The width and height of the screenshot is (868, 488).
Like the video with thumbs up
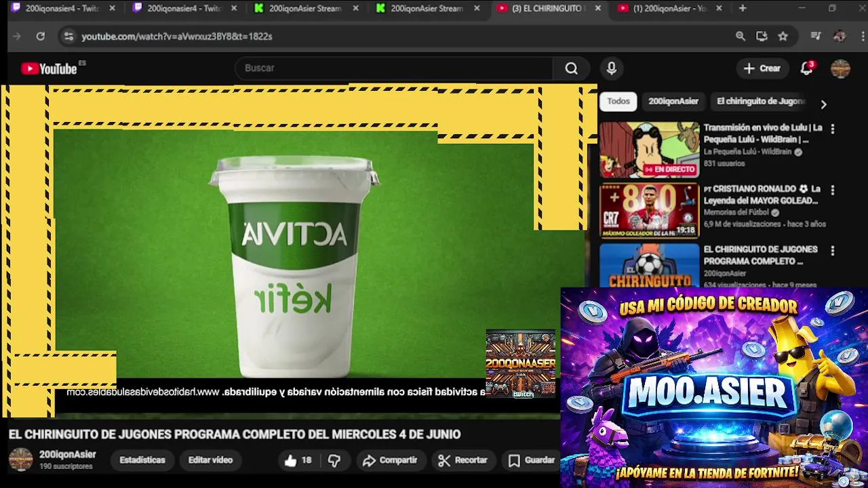[298, 460]
